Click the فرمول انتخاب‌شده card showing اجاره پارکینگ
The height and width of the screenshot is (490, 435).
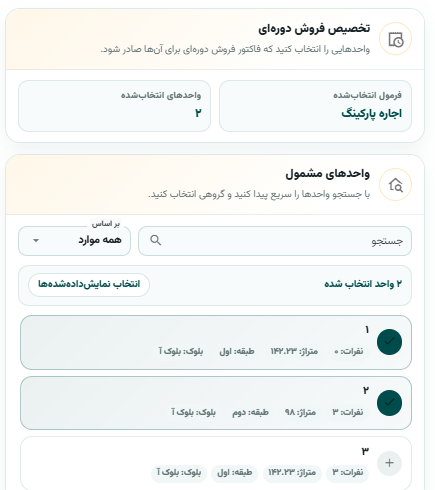315,106
